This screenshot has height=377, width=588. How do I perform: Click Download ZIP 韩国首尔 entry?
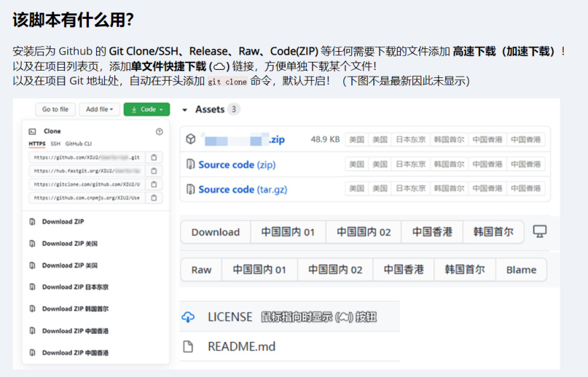tap(75, 309)
